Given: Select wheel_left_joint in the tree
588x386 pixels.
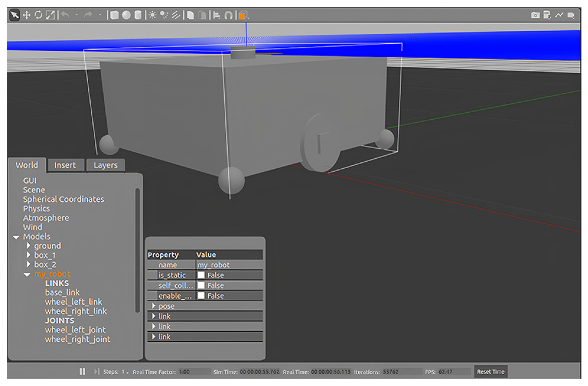Looking at the screenshot, I should tap(75, 330).
